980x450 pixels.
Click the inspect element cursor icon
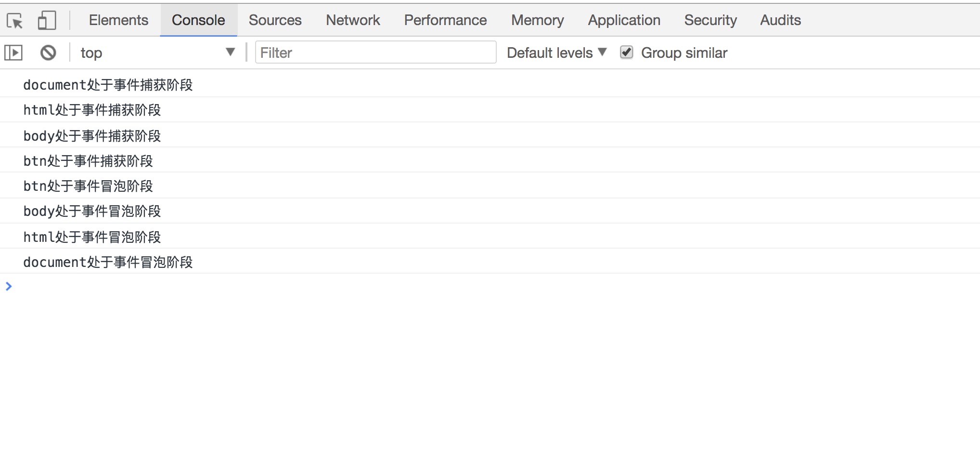point(15,21)
